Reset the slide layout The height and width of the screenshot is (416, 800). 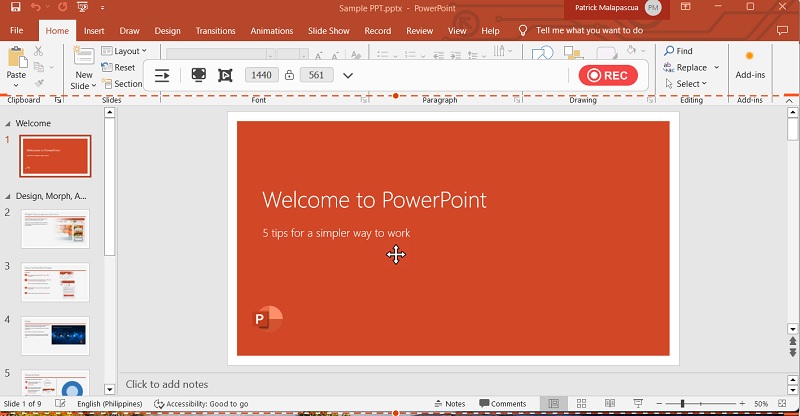pos(118,67)
